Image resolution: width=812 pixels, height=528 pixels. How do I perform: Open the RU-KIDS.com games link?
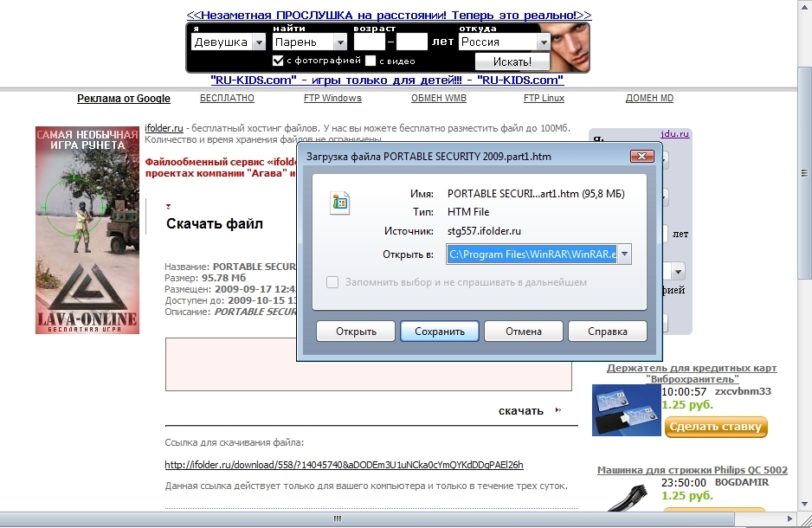coord(387,80)
